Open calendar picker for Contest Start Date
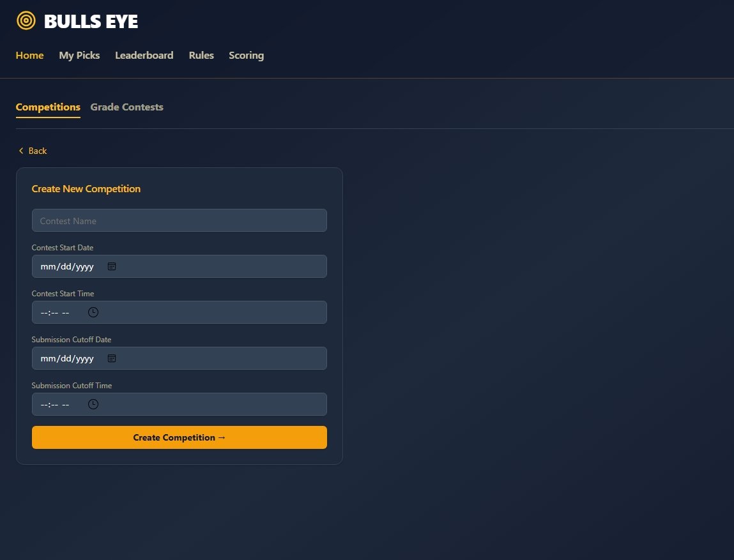This screenshot has height=560, width=734. [112, 266]
